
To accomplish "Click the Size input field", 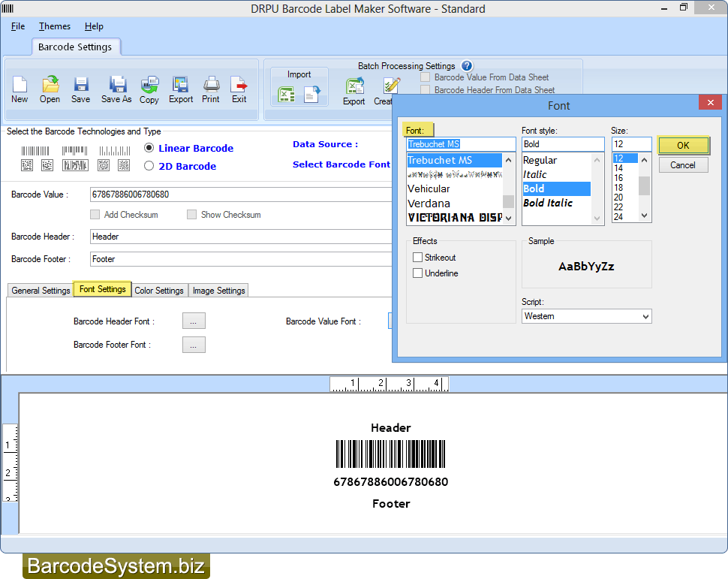I will [631, 144].
